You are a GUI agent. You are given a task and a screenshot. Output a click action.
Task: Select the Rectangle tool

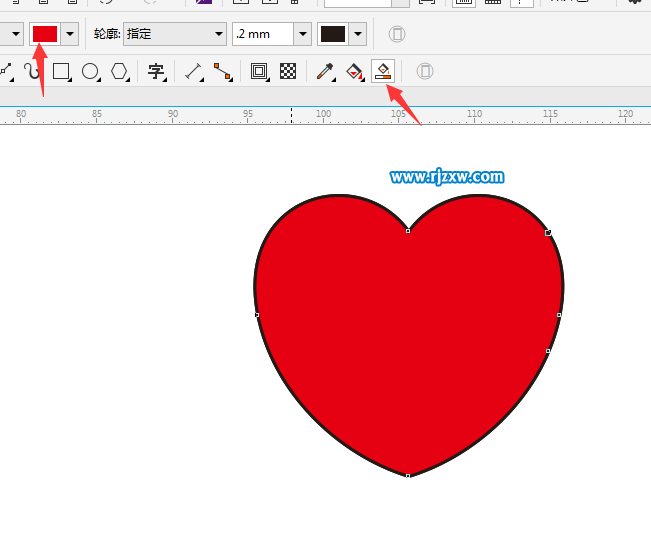pos(62,71)
